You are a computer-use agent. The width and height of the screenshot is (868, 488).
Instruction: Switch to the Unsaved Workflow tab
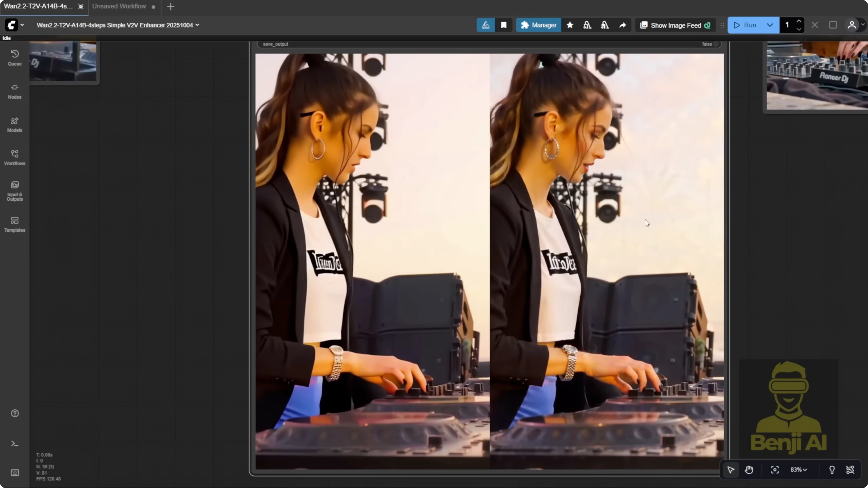click(x=119, y=6)
